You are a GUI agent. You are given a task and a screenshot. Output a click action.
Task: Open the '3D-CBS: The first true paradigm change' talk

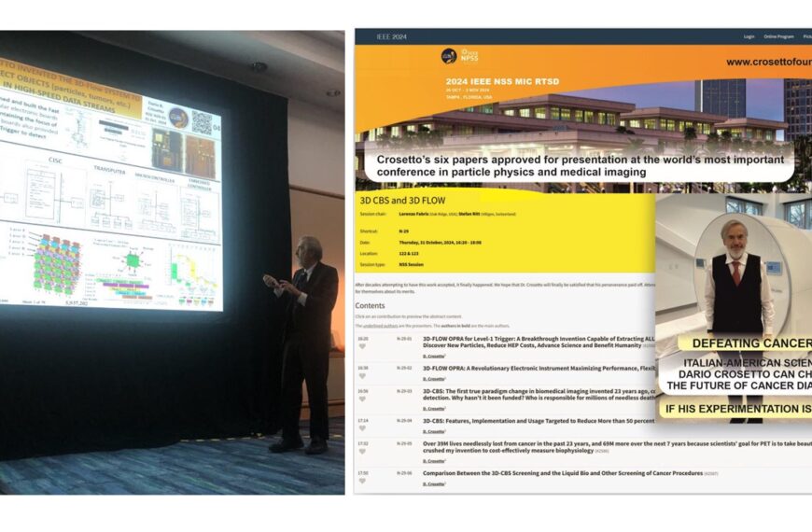(x=539, y=395)
